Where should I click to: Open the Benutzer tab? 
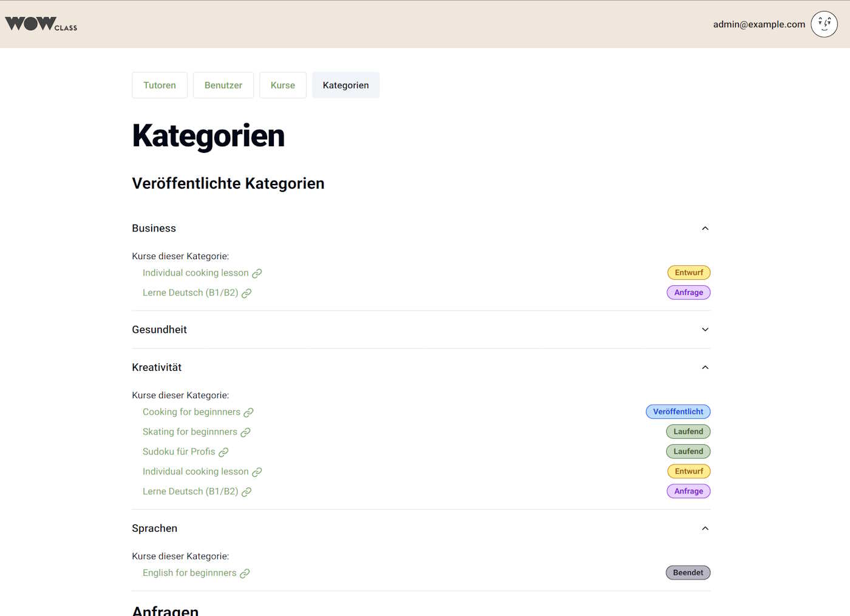[x=223, y=85]
